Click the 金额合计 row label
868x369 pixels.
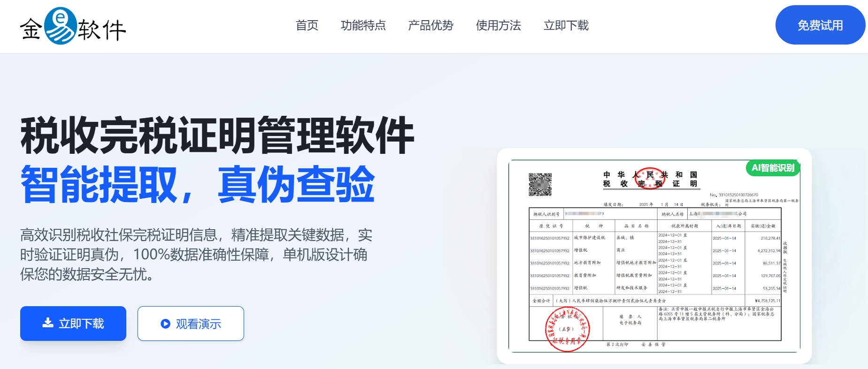541,301
